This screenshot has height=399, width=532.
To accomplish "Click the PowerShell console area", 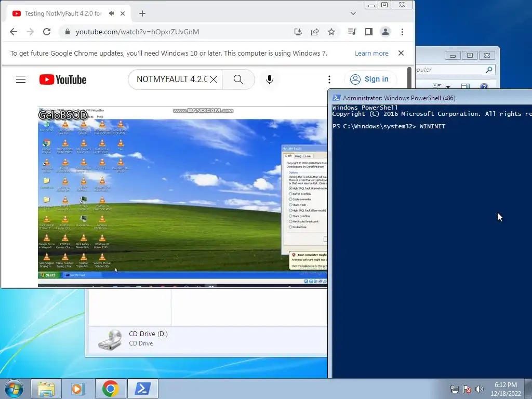I will coord(432,241).
